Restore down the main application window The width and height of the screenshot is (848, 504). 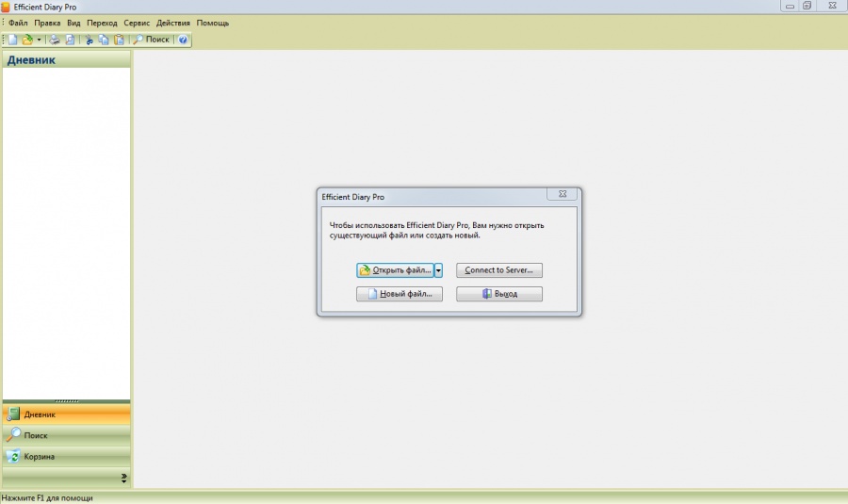point(807,6)
